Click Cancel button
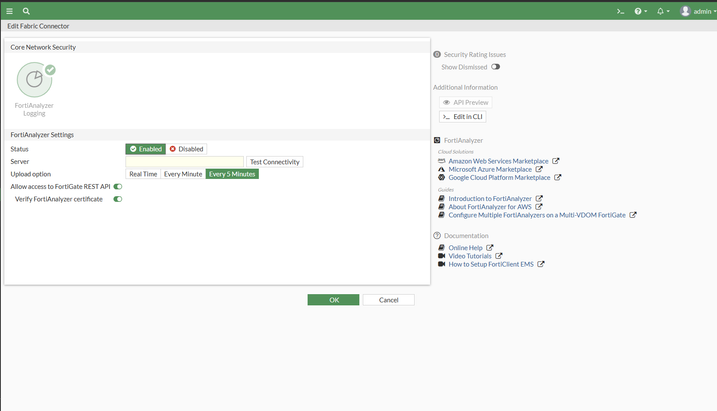Screen dimensions: 717x411 (389, 300)
